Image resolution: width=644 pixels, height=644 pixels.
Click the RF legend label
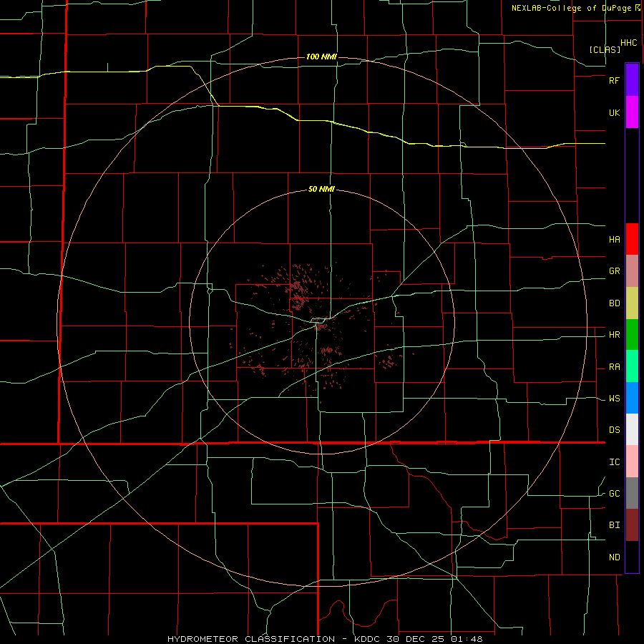point(614,80)
